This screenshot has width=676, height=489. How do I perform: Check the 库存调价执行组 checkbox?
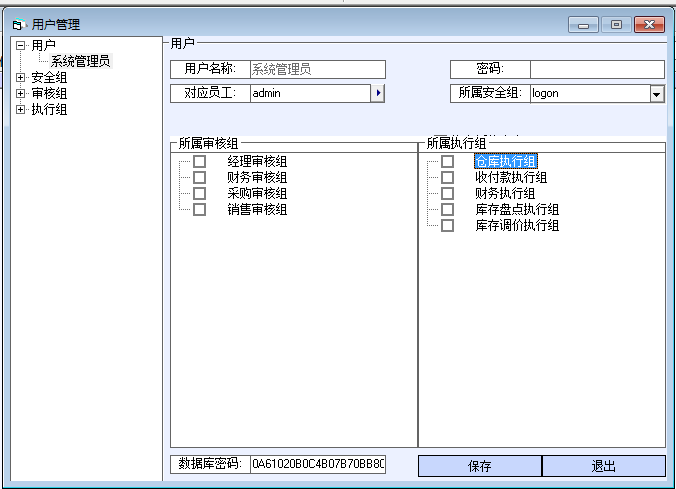(x=447, y=226)
